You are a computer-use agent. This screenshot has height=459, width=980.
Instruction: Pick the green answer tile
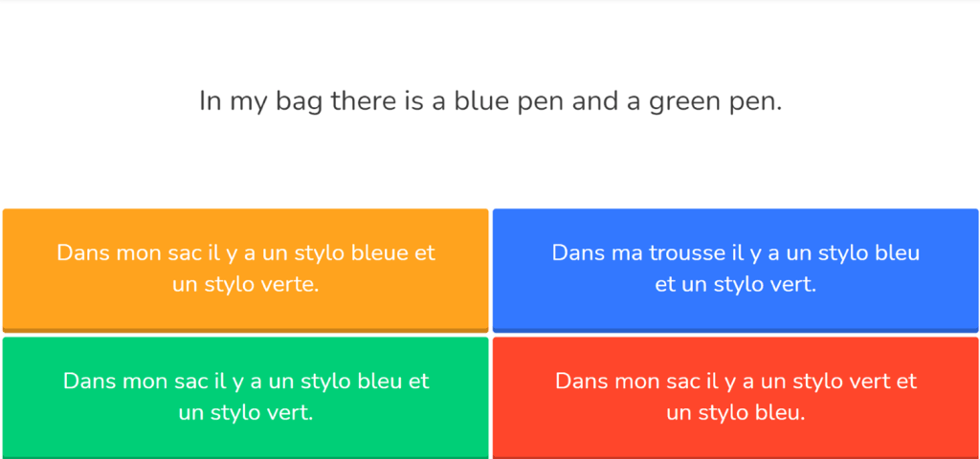coord(245,397)
